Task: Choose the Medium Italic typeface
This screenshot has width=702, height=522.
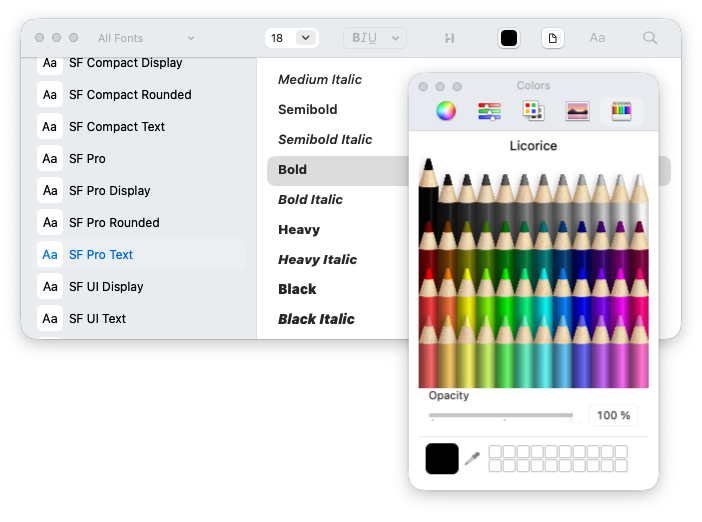Action: (x=320, y=79)
